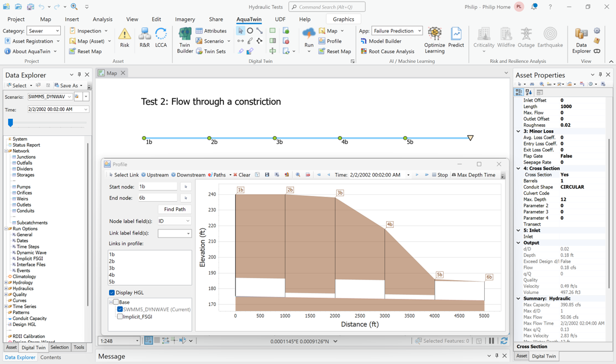Open the Twin Builder tool

click(x=185, y=39)
